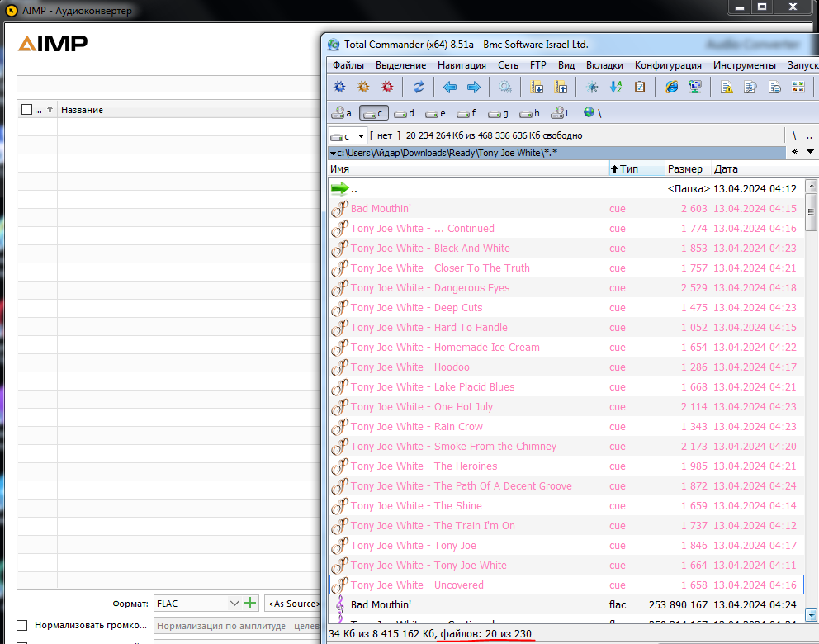Click green plus next to FLAC format in AIMP
819x644 pixels.
tap(250, 604)
